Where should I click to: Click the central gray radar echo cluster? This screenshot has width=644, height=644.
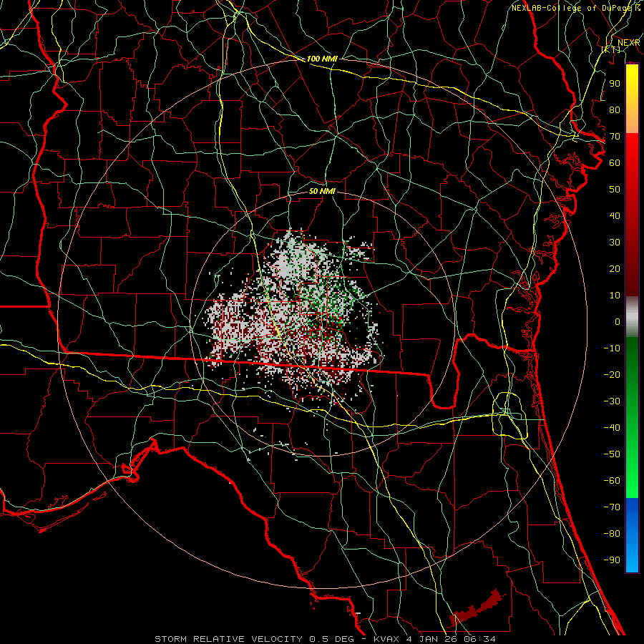click(x=293, y=316)
